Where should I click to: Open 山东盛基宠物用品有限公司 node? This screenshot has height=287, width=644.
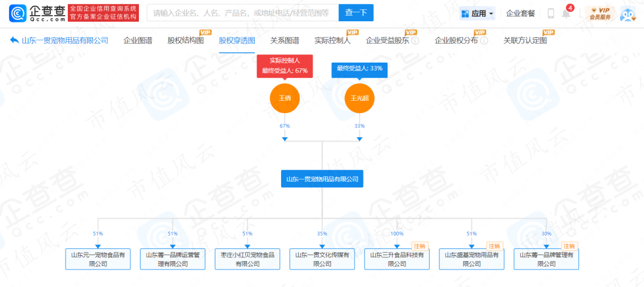[x=472, y=259]
